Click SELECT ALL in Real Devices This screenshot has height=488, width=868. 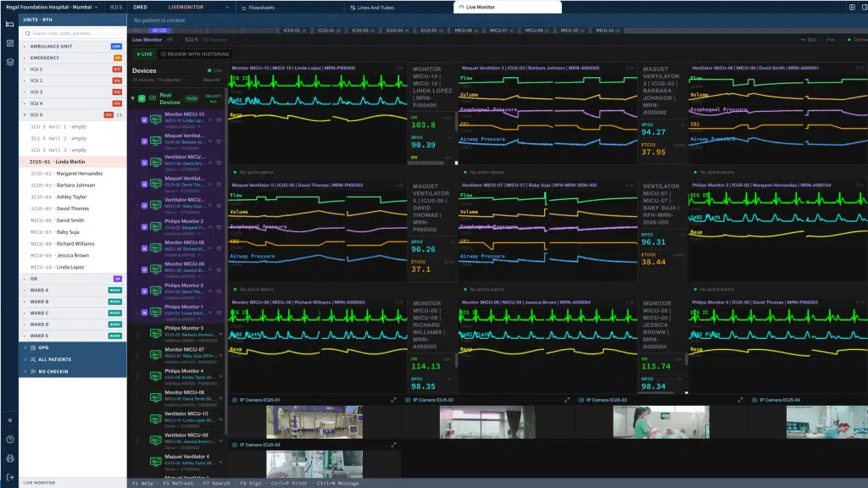point(213,98)
